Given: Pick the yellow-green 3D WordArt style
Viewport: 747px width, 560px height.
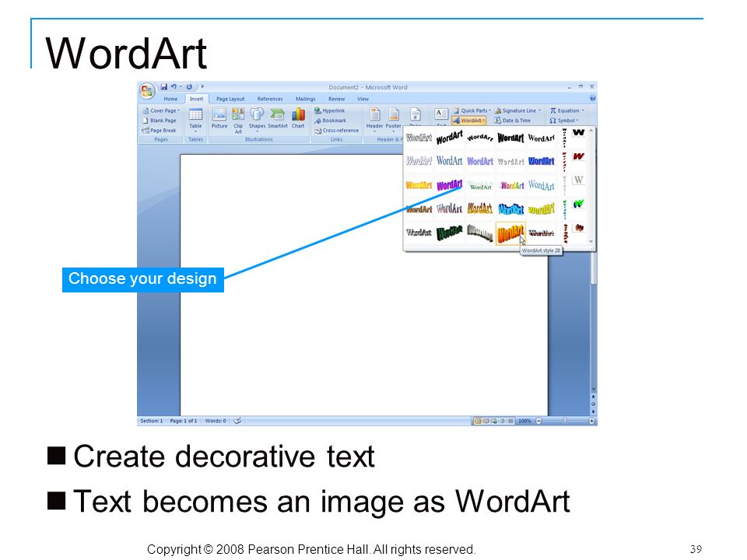Looking at the screenshot, I should point(542,208).
